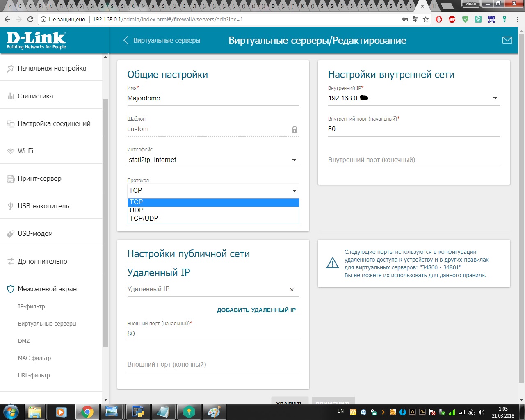Image resolution: width=525 pixels, height=420 pixels.
Task: Expand the Интерфейс dropdown
Action: tap(294, 160)
